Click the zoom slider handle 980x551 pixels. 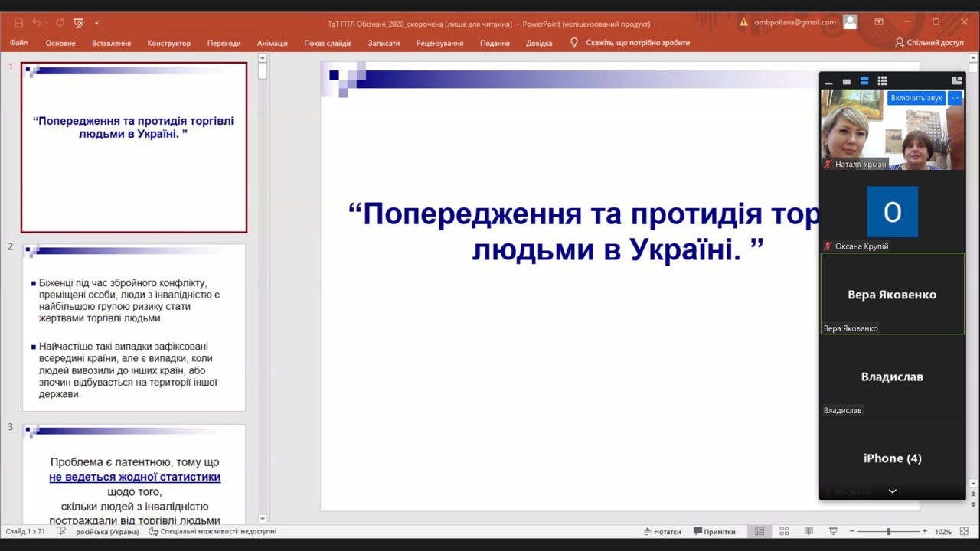coord(889,531)
